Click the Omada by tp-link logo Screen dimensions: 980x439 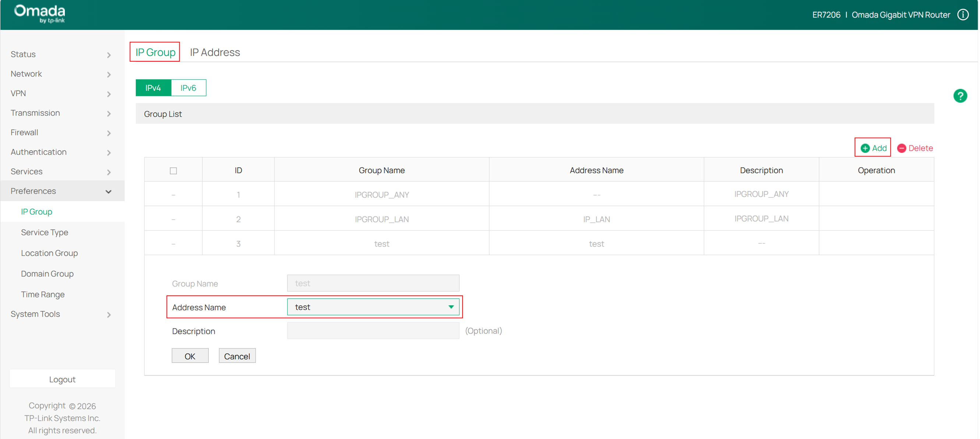pyautogui.click(x=38, y=14)
